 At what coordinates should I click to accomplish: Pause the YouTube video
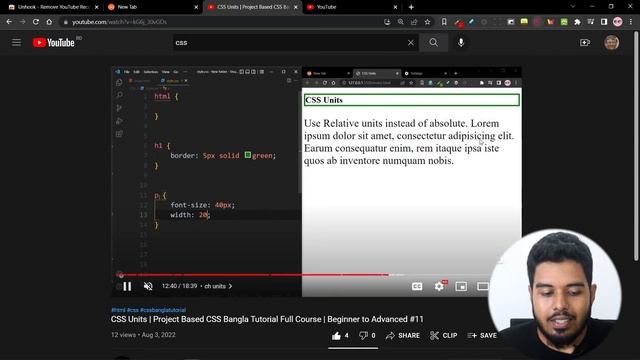click(x=127, y=286)
